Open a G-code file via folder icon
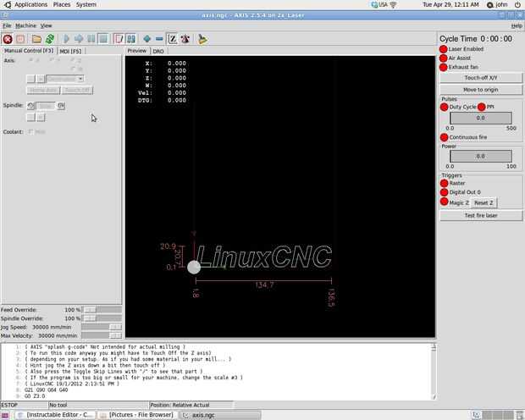The width and height of the screenshot is (525, 420). pyautogui.click(x=36, y=39)
